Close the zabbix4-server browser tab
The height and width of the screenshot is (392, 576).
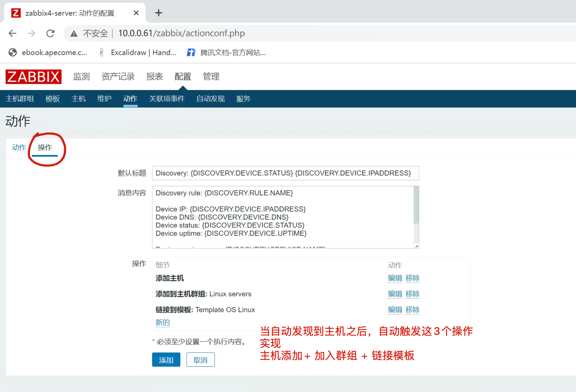point(136,13)
